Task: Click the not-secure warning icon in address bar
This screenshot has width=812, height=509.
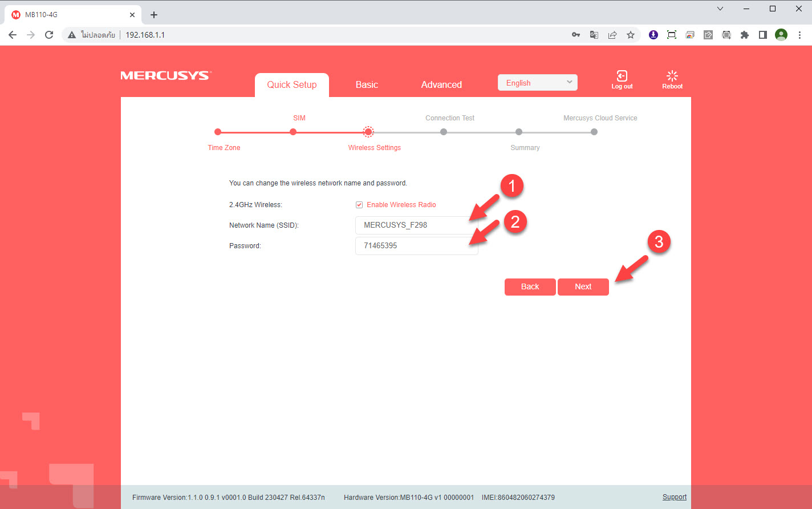Action: pyautogui.click(x=72, y=35)
